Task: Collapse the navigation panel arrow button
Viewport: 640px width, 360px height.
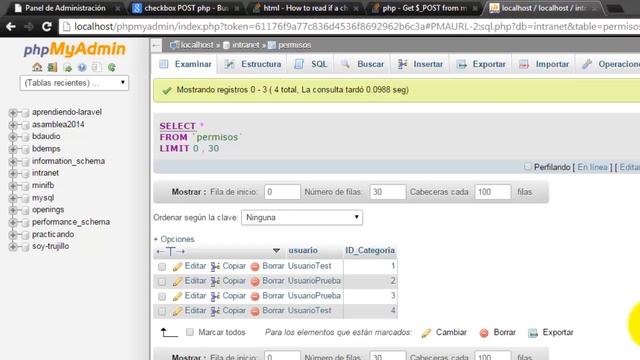Action: pos(156,45)
